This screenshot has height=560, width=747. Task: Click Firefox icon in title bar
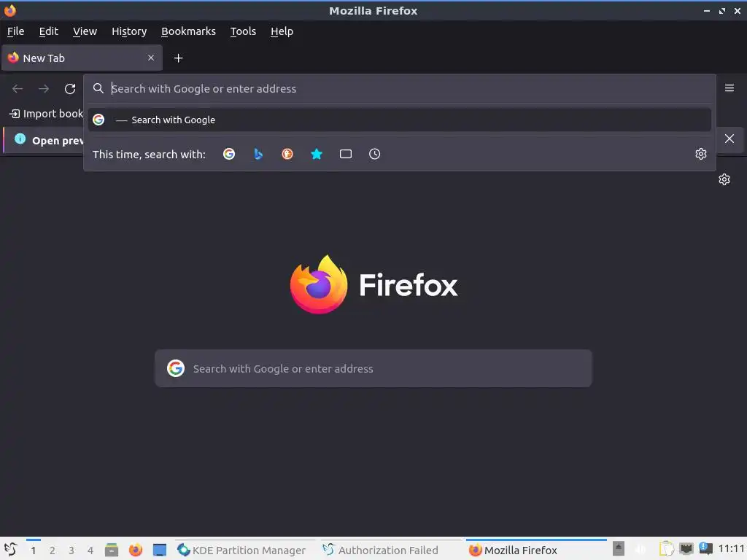click(x=10, y=10)
